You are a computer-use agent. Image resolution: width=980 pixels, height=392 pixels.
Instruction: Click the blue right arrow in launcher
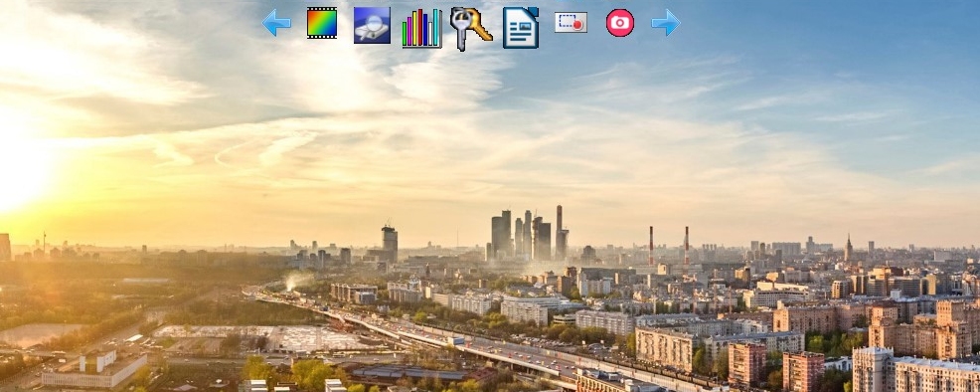point(666,23)
